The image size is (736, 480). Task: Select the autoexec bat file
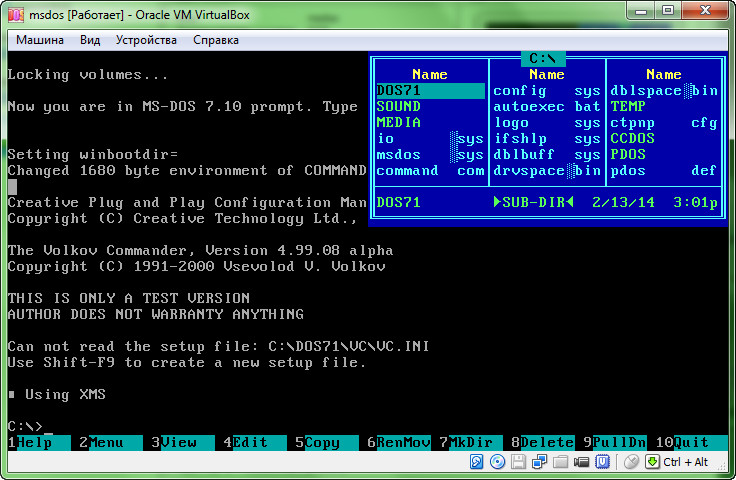(547, 107)
